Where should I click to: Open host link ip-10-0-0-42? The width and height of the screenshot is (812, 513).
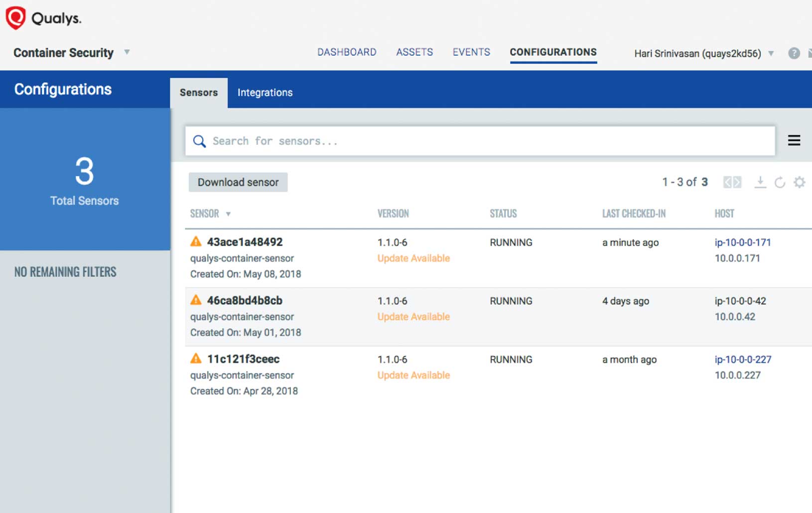tap(740, 301)
